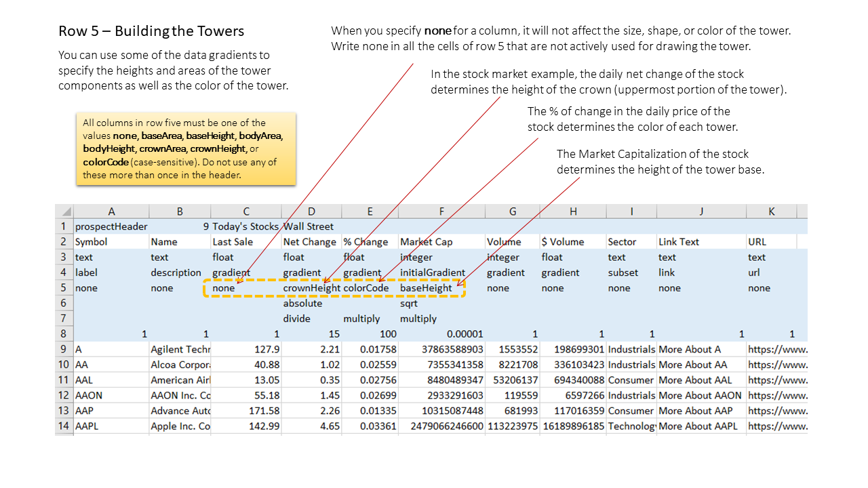This screenshot has width=868, height=488.
Task: Select the Link Text header cell
Action: point(701,242)
